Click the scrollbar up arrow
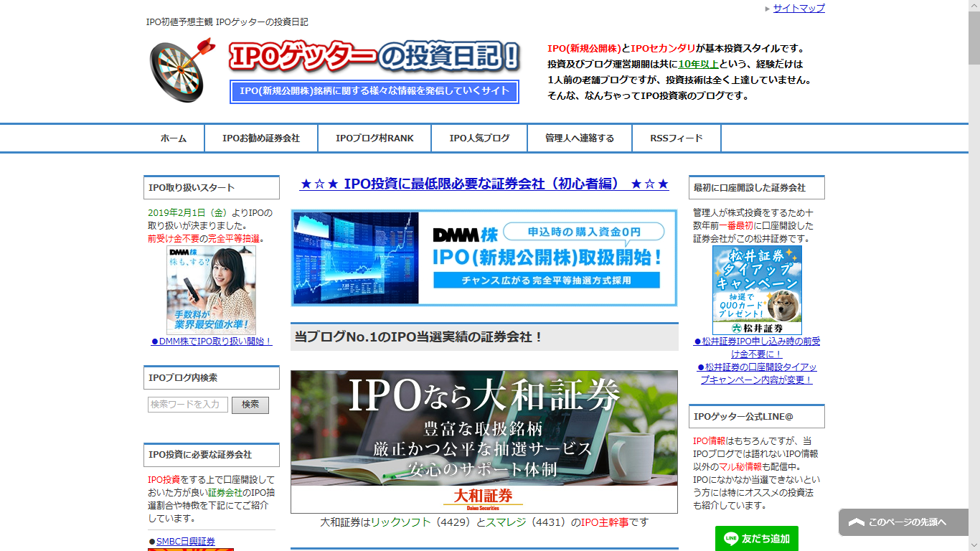 click(974, 6)
